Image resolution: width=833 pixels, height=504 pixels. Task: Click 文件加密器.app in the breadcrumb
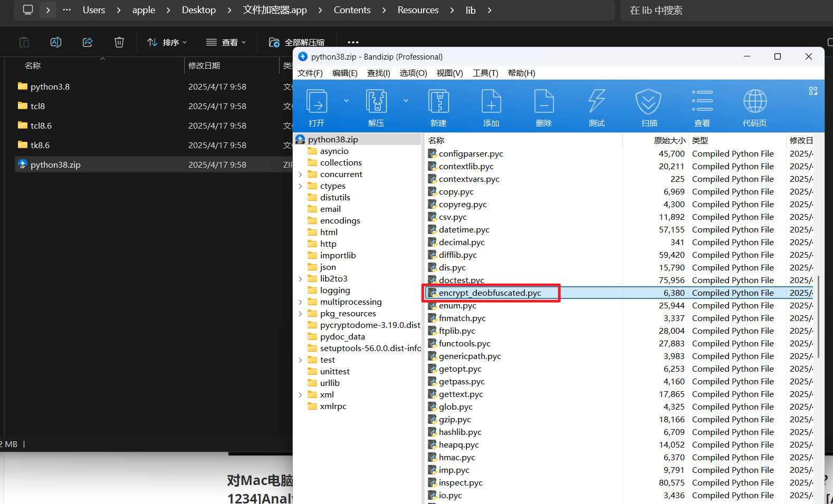tap(275, 10)
